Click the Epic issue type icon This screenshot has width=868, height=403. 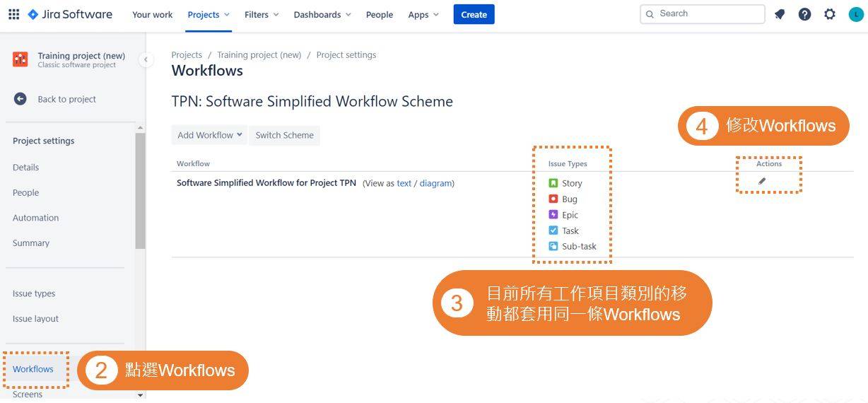[553, 214]
